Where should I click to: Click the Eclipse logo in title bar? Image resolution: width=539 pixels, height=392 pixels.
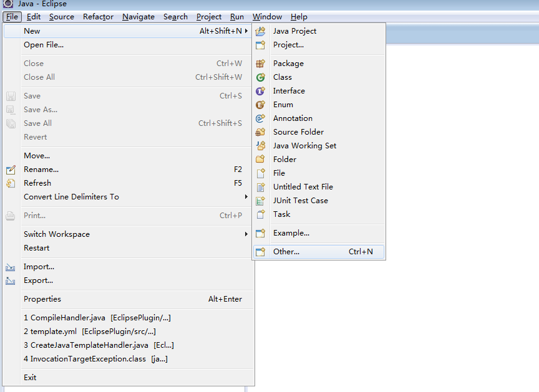8,4
